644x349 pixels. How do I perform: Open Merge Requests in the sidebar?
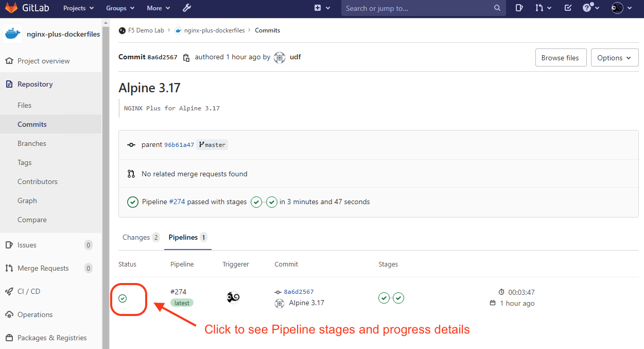pos(43,268)
